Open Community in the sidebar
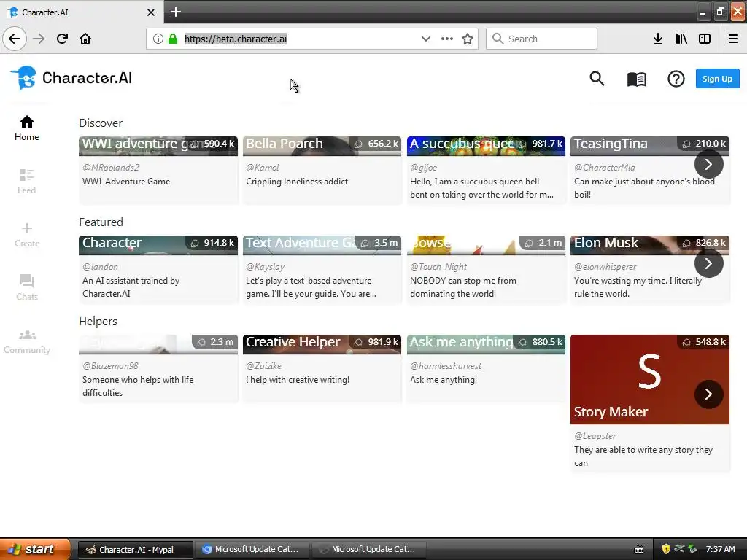The height and width of the screenshot is (560, 747). click(27, 341)
